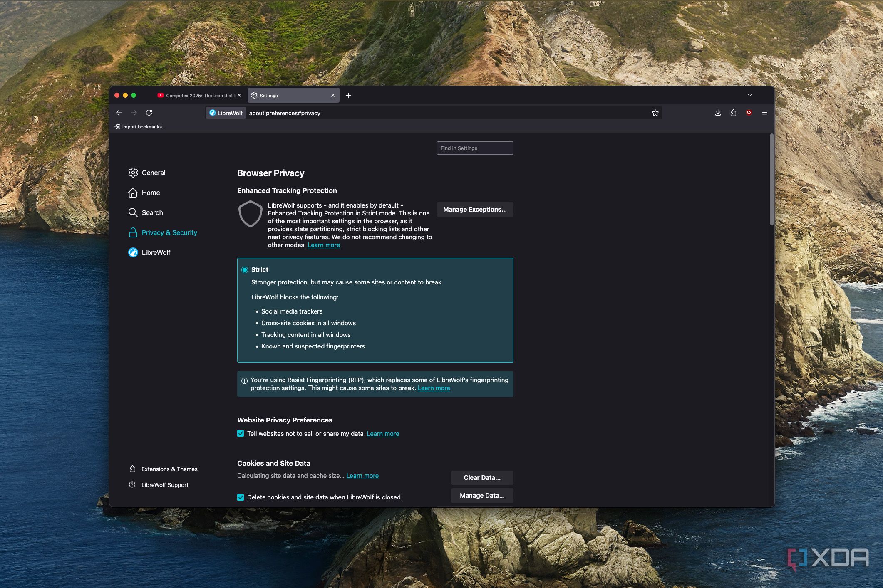Open a new tab with the plus icon

tap(348, 96)
